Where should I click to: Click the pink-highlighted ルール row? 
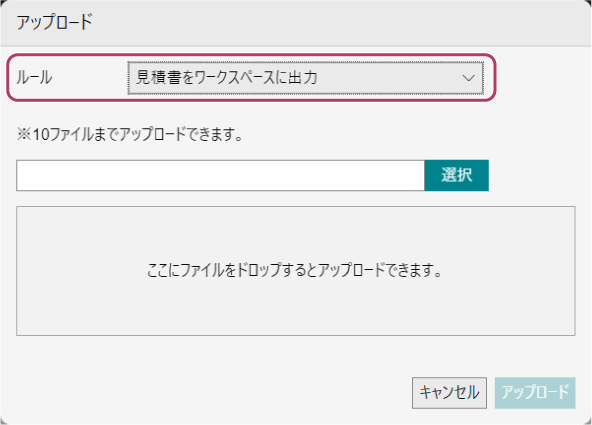pyautogui.click(x=251, y=78)
